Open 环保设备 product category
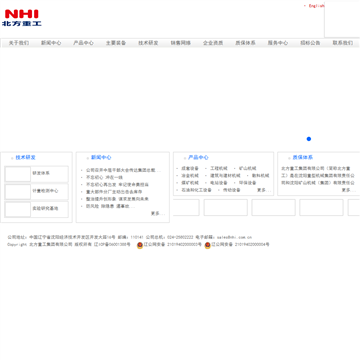This screenshot has width=360, height=360. pos(248,183)
